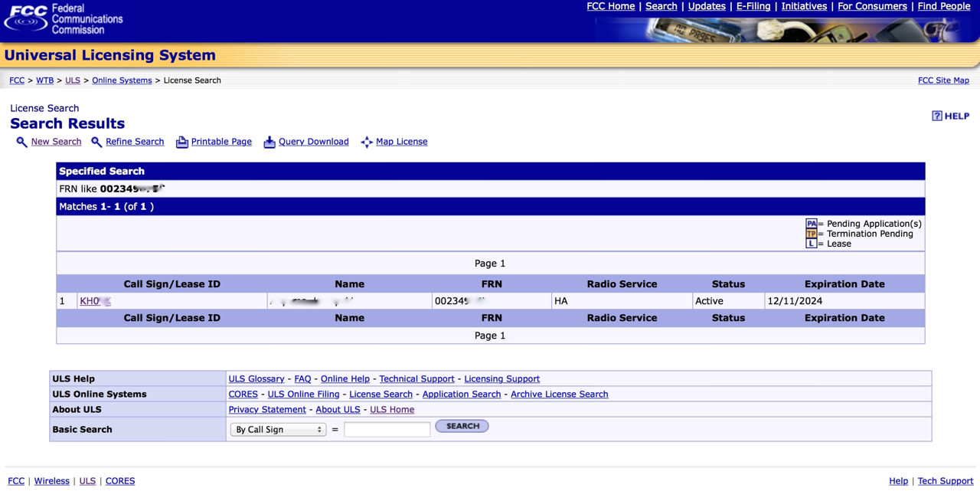Image resolution: width=980 pixels, height=498 pixels.
Task: Open E-Filing in the top navigation
Action: pos(754,6)
